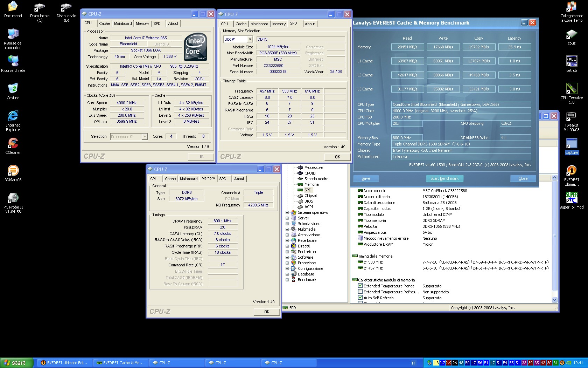The width and height of the screenshot is (588, 368).
Task: Expand Server tree node
Action: (x=287, y=218)
